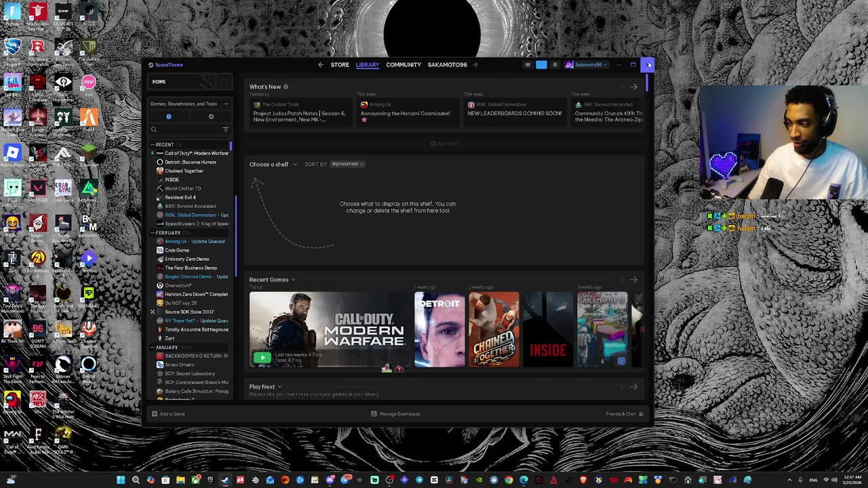Image resolution: width=868 pixels, height=488 pixels.
Task: Switch to the LIBRARY tab
Action: coord(368,65)
